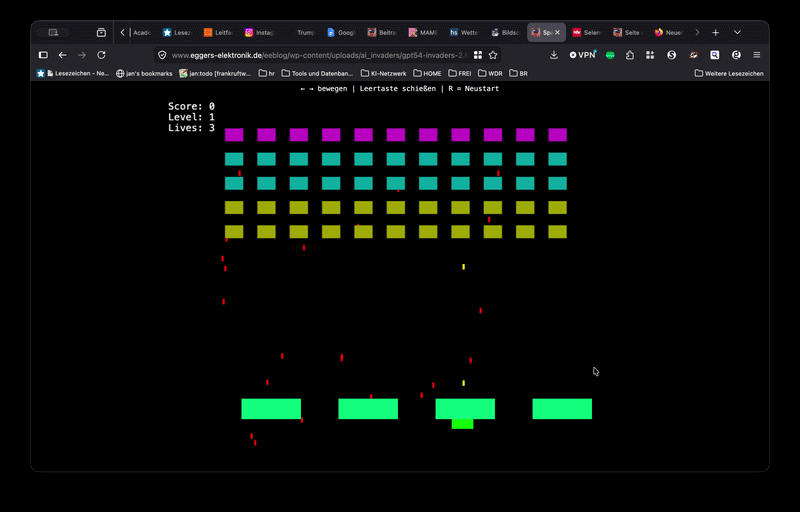Open the hamburger application menu
800x512 pixels.
tap(757, 55)
